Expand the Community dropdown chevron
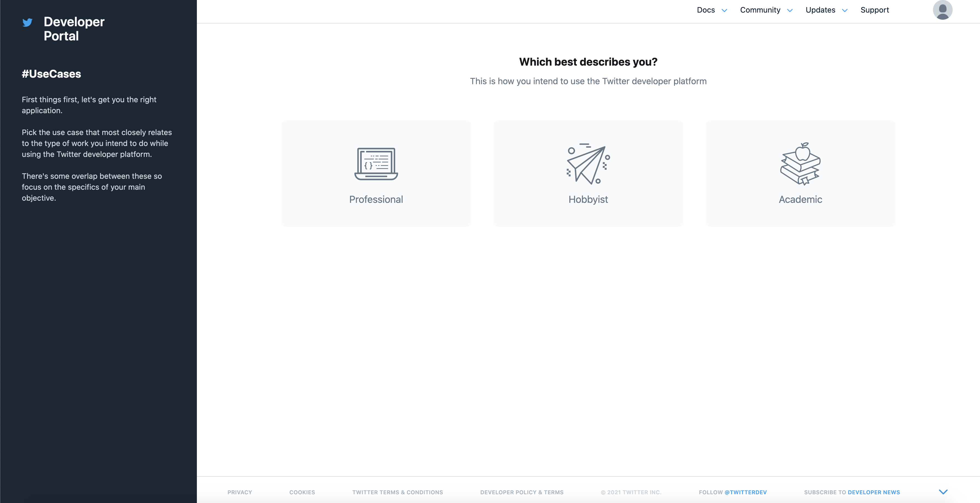Image resolution: width=980 pixels, height=503 pixels. 790,11
